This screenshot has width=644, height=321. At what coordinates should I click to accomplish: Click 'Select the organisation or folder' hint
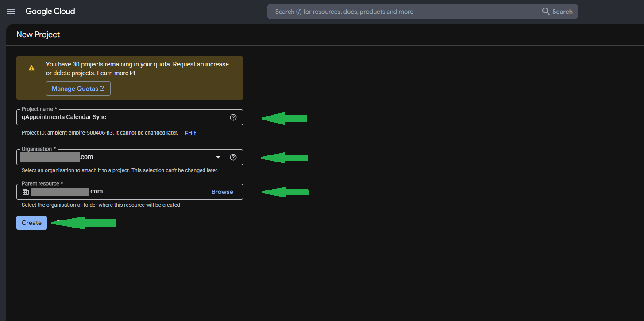click(101, 205)
